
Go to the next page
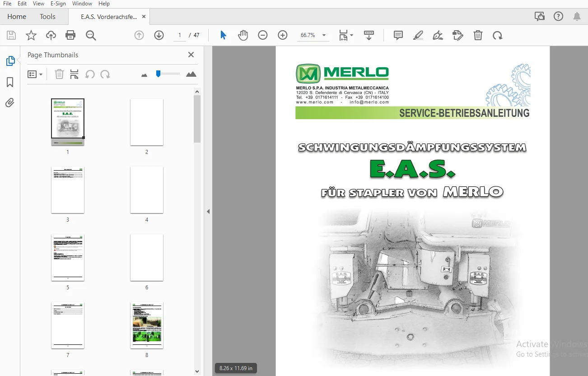tap(159, 35)
